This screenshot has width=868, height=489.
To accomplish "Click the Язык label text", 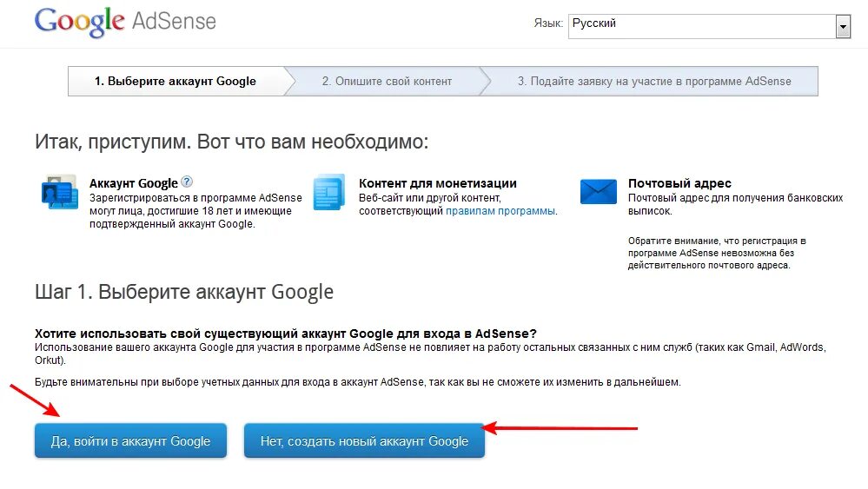I will pyautogui.click(x=547, y=23).
